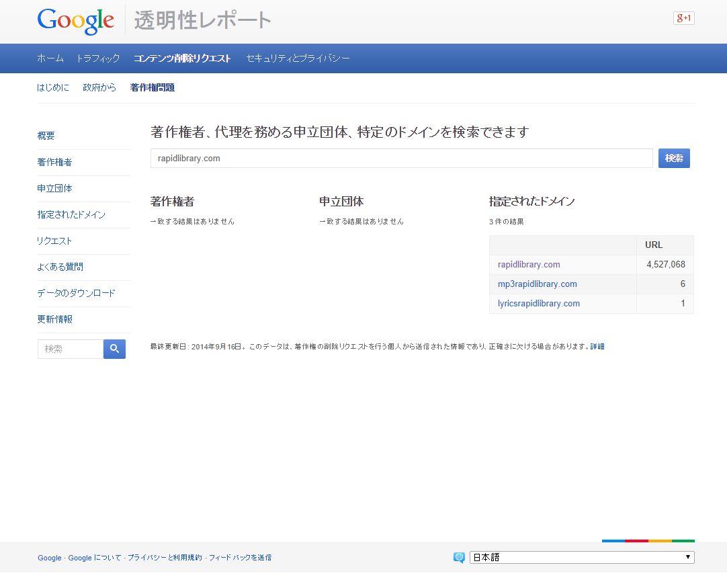This screenshot has width=727, height=588.
Task: Open 更新情報 in the sidebar
Action: coord(54,319)
